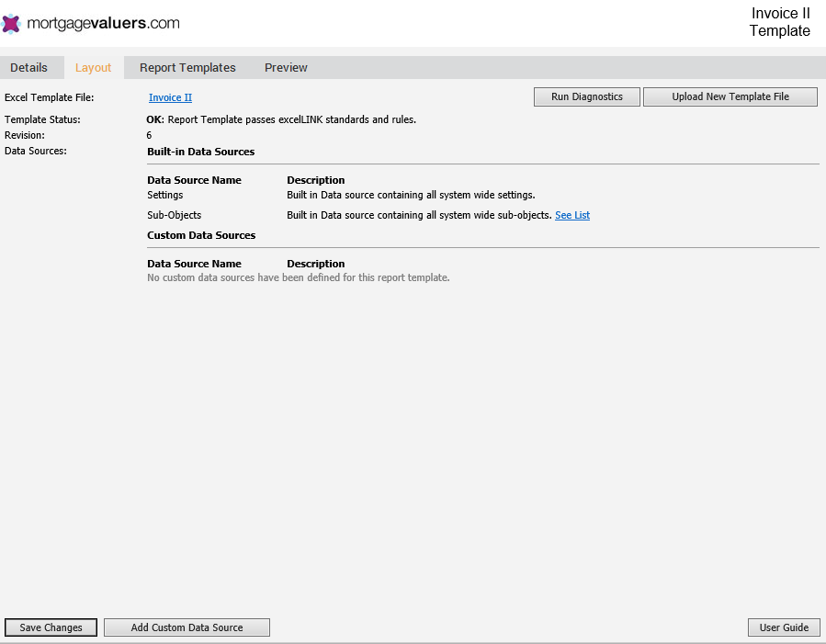
Task: Open the Invoice II template file link
Action: 170,97
